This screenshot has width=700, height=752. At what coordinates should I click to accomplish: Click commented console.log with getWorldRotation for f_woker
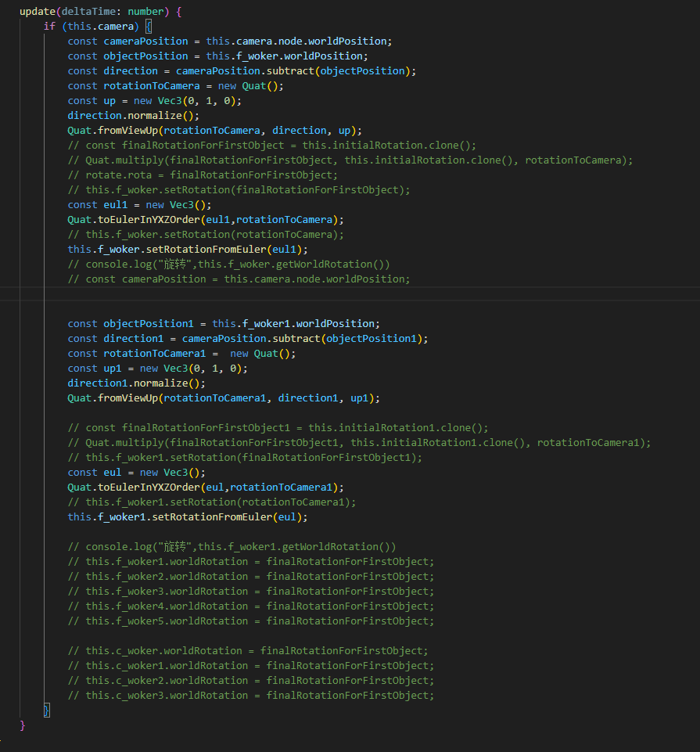pos(228,264)
